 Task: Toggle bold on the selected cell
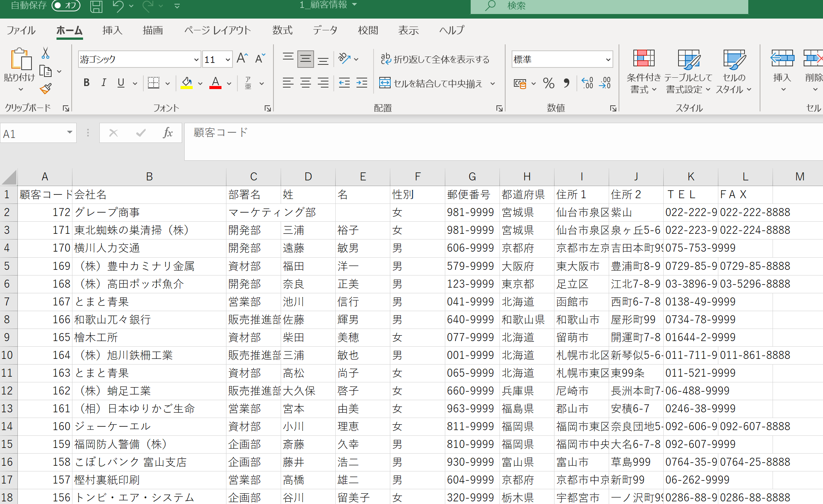[x=86, y=83]
